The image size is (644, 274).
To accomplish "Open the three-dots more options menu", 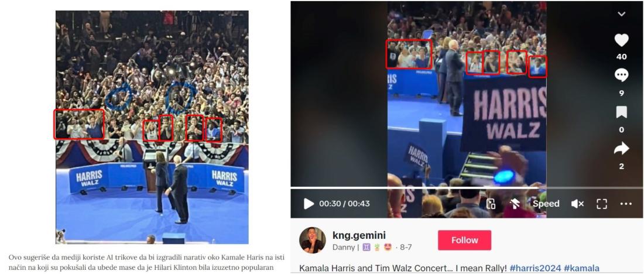I will pos(626,204).
